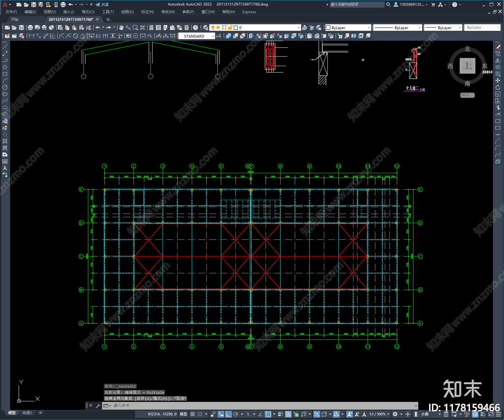Click the command line customize wrench icon
The height and width of the screenshot is (420, 504).
point(98,406)
